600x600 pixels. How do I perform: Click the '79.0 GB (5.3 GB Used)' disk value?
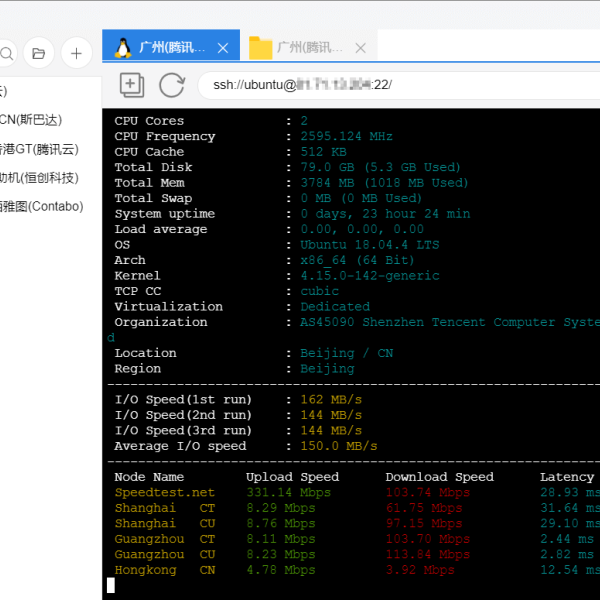coord(380,167)
